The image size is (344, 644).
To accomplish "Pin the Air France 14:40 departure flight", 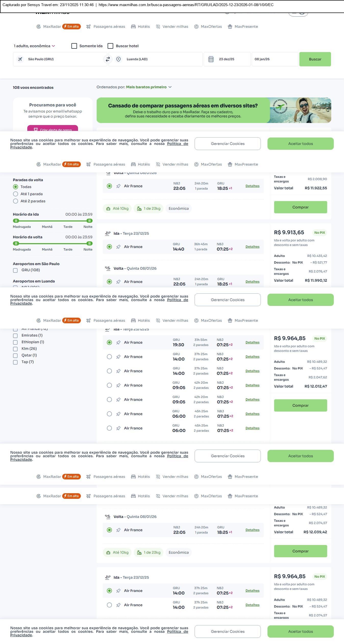I will pos(118,247).
